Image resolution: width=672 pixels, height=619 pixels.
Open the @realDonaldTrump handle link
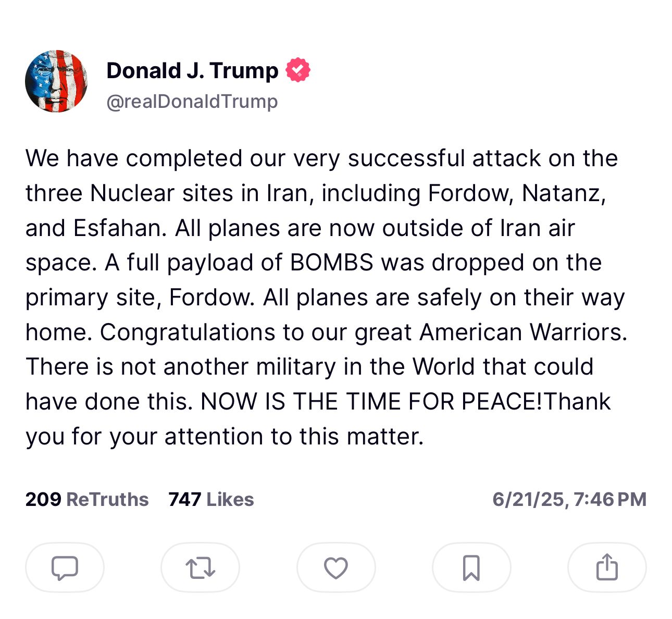[x=192, y=101]
